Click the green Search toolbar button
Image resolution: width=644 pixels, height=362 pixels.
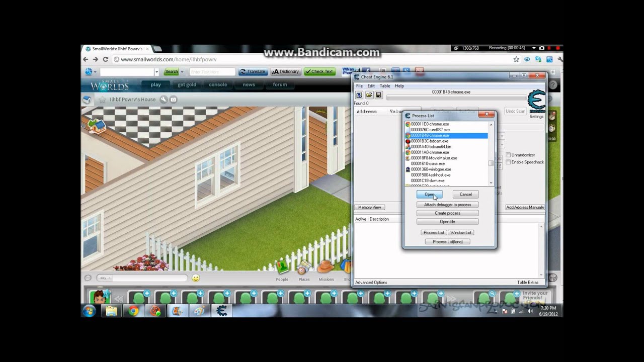tap(172, 72)
